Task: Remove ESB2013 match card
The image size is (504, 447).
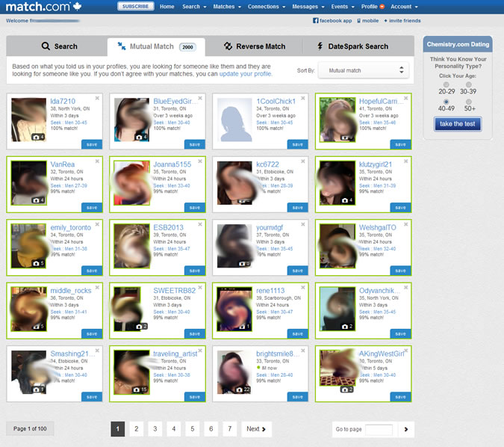Action: click(x=200, y=224)
